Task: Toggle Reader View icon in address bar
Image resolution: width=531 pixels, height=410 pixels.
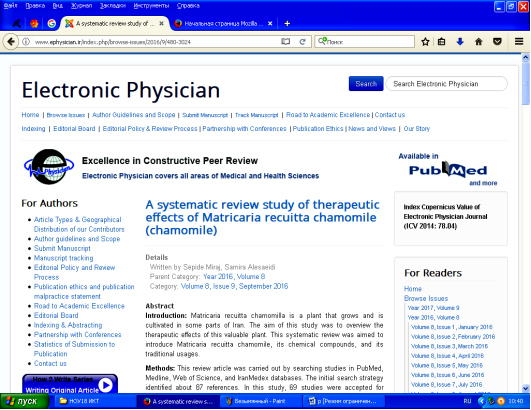Action: tap(285, 42)
